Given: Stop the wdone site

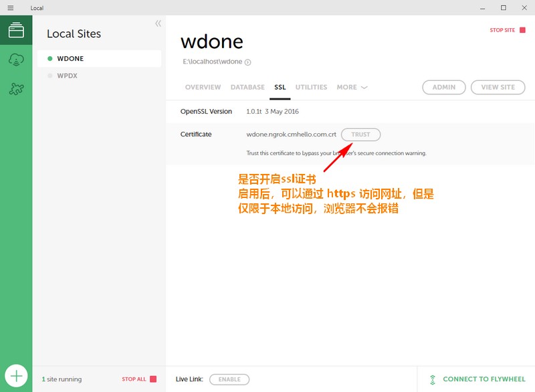Looking at the screenshot, I should (508, 30).
